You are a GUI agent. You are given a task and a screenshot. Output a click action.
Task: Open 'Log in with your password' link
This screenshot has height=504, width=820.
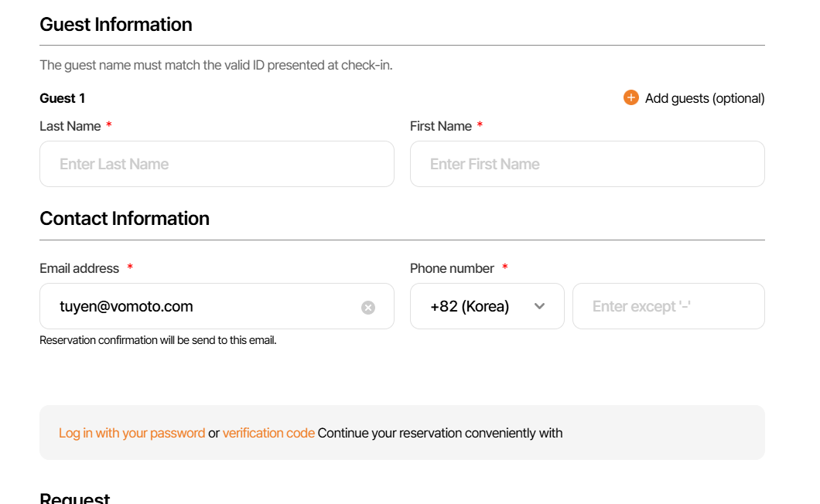[x=132, y=433]
